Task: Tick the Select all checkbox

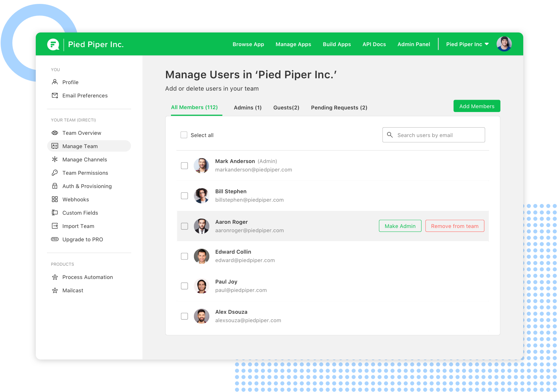Action: [184, 135]
